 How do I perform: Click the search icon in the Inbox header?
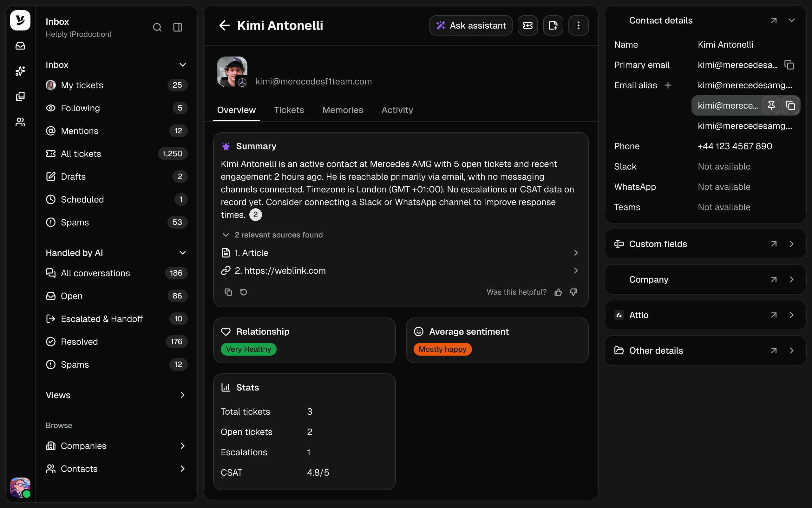tap(157, 27)
